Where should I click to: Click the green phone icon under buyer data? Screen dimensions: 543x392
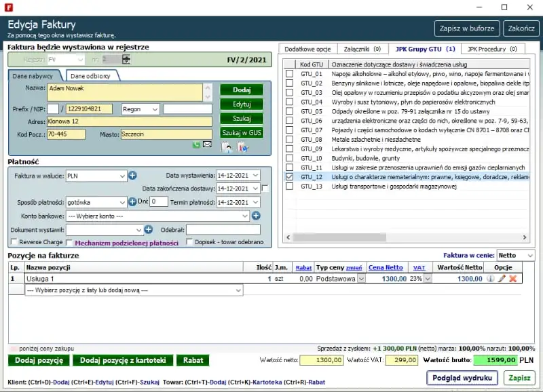pyautogui.click(x=197, y=144)
